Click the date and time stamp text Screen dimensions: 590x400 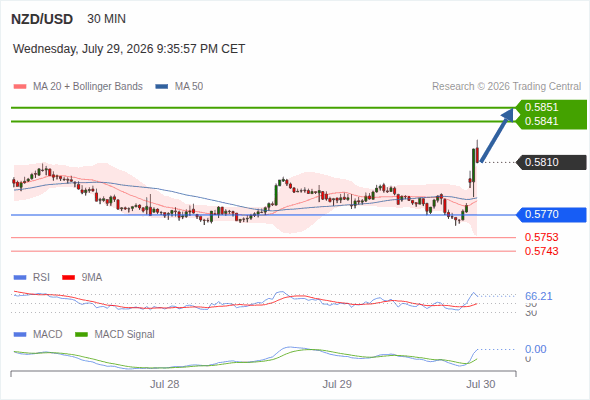click(x=129, y=49)
